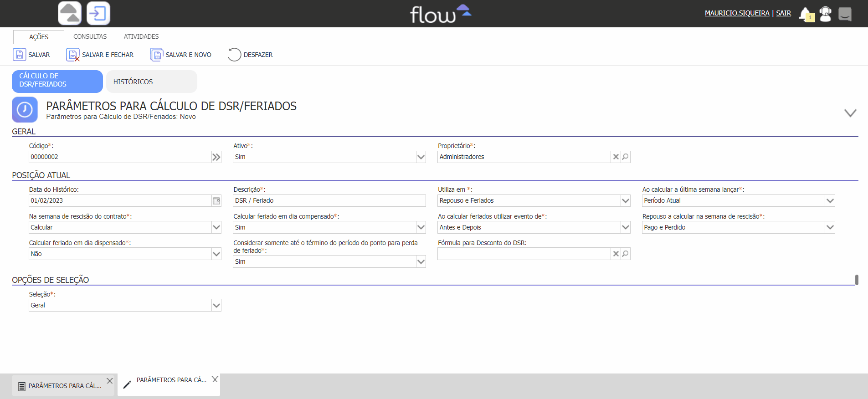
Task: Search Fórmula para Desconto do DSR
Action: coord(626,254)
